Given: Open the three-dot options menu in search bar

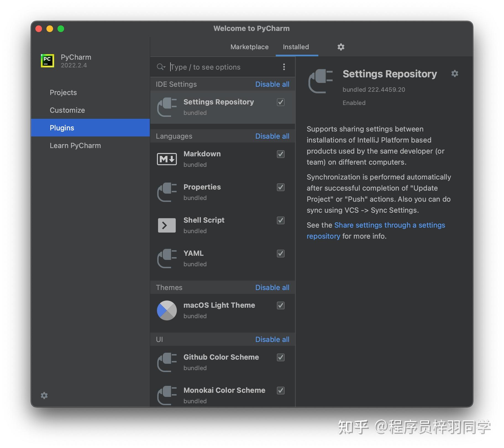Looking at the screenshot, I should click(x=284, y=67).
